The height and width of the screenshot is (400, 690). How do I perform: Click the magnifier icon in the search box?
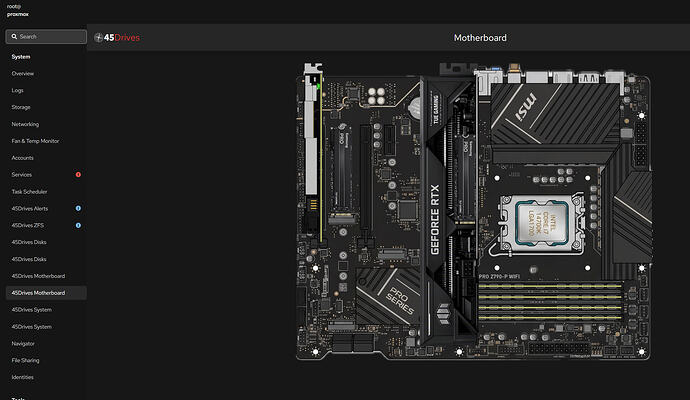point(14,37)
